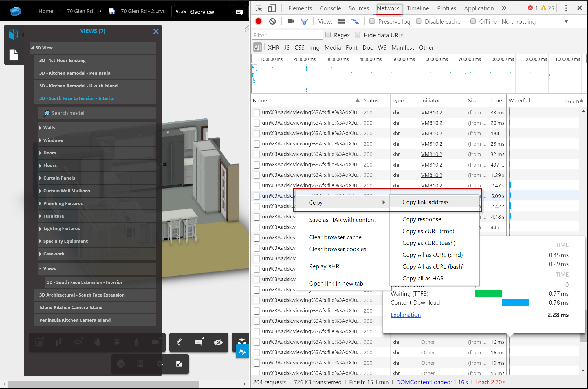
Task: Click the DevTools inspect element icon
Action: (x=259, y=8)
